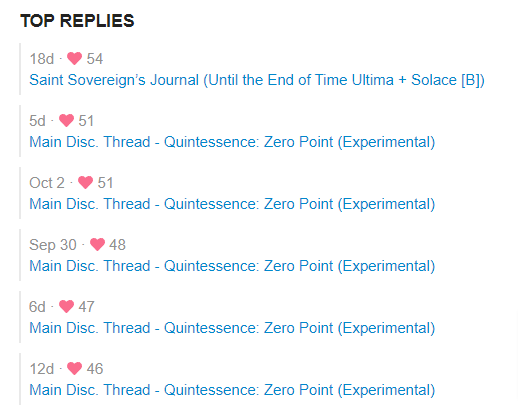Open the Saint Sovereign's Journal link
Image resolution: width=518 pixels, height=418 pixels.
pyautogui.click(x=257, y=80)
